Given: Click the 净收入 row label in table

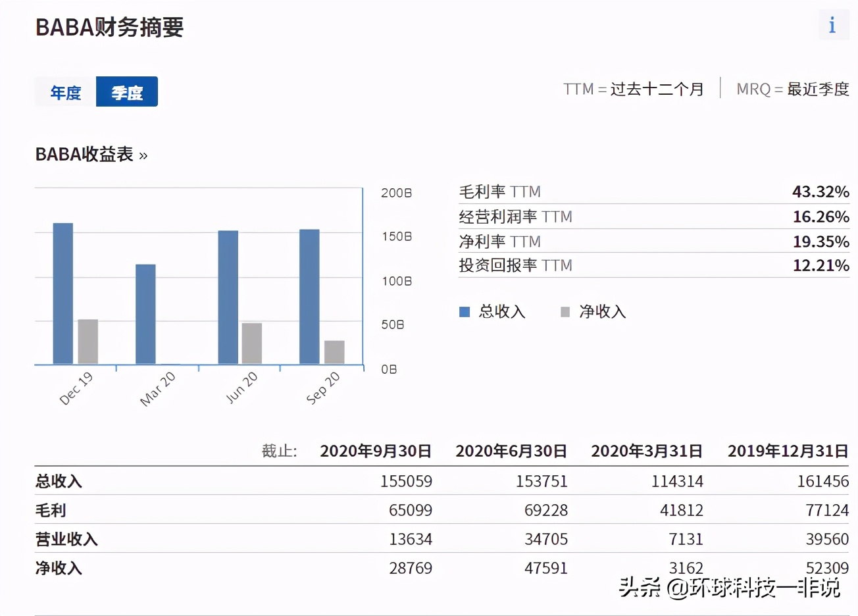Looking at the screenshot, I should coord(59,568).
